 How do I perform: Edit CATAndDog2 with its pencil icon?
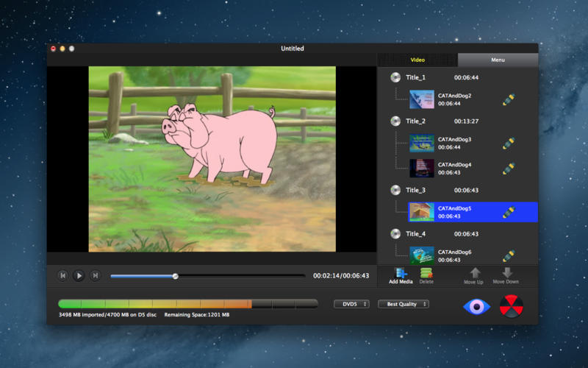(509, 99)
